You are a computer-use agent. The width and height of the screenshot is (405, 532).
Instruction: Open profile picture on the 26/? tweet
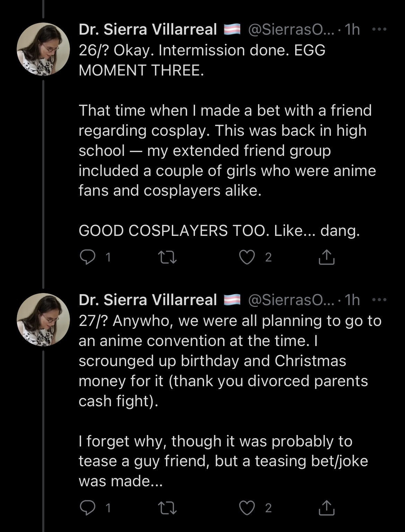[43, 49]
